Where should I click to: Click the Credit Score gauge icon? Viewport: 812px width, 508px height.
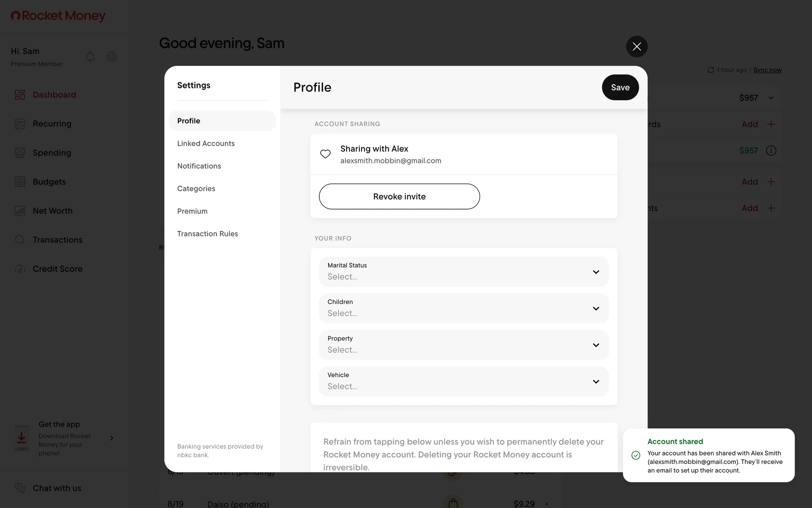[x=20, y=269]
